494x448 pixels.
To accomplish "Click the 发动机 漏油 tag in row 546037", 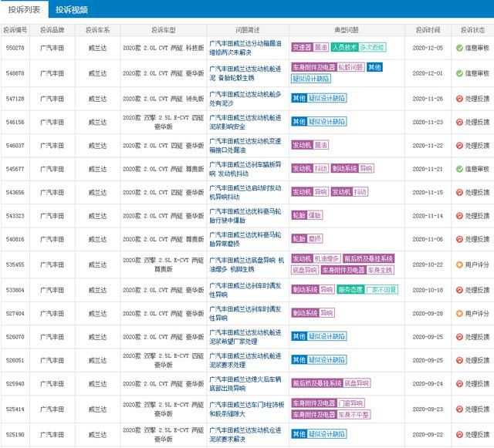I will tap(310, 145).
